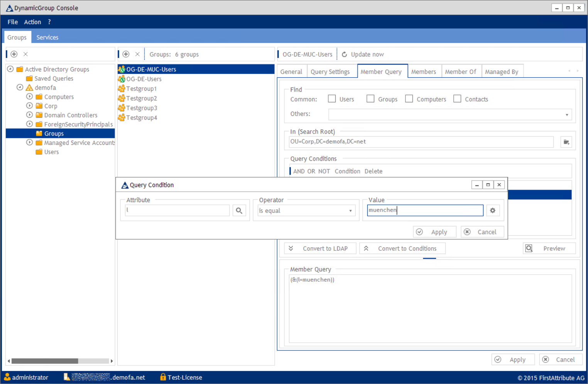
Task: Collapse the demofa domain node
Action: (20, 87)
